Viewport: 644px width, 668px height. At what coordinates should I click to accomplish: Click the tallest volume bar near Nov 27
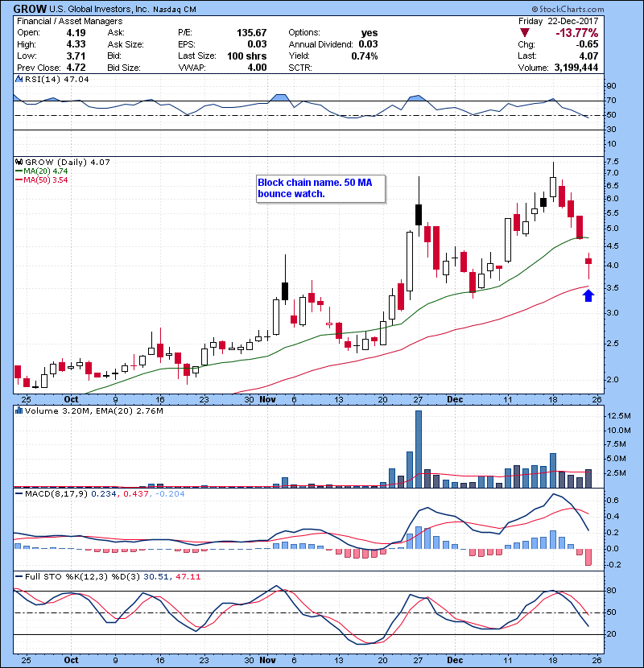[x=419, y=449]
